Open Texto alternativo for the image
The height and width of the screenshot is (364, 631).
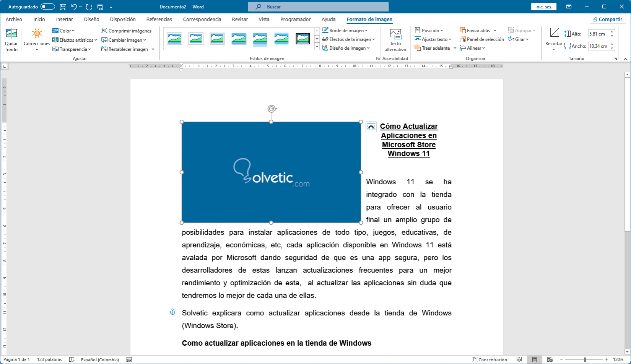click(x=395, y=40)
